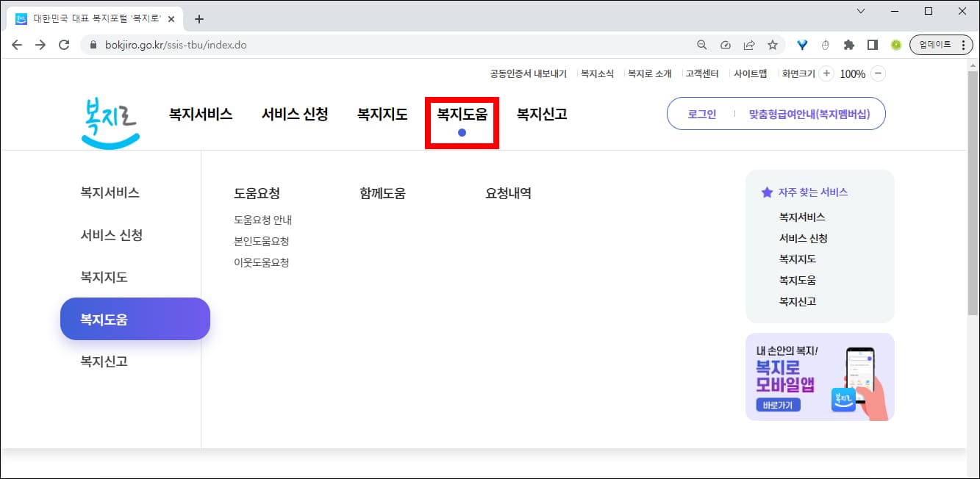The width and height of the screenshot is (980, 479).
Task: Increase 화면크기 with the plus control
Action: pos(827,73)
